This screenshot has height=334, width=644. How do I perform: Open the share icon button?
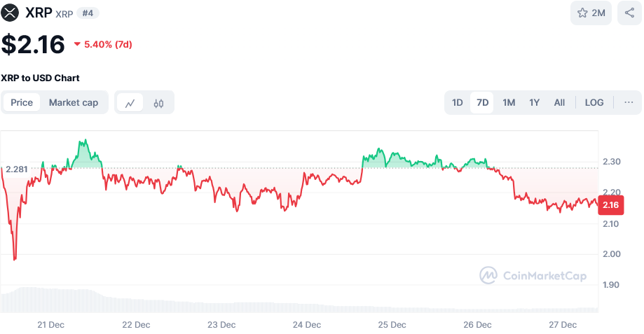629,13
